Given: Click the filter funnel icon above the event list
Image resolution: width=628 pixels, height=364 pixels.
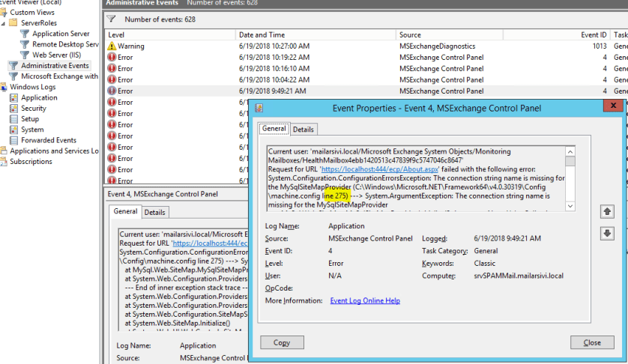Looking at the screenshot, I should click(112, 19).
